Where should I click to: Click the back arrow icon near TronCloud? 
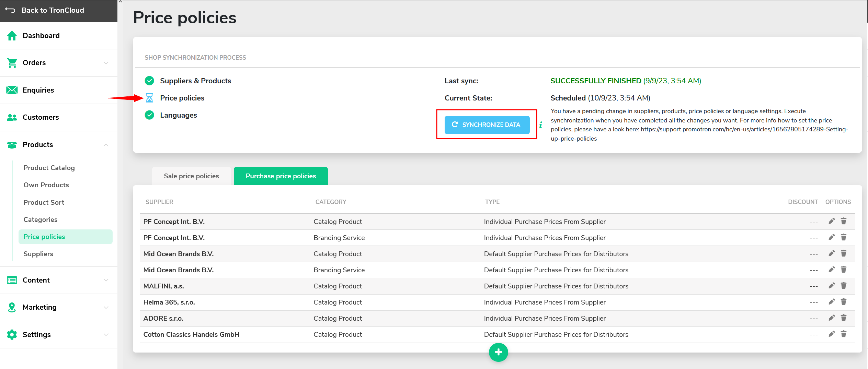click(x=10, y=10)
